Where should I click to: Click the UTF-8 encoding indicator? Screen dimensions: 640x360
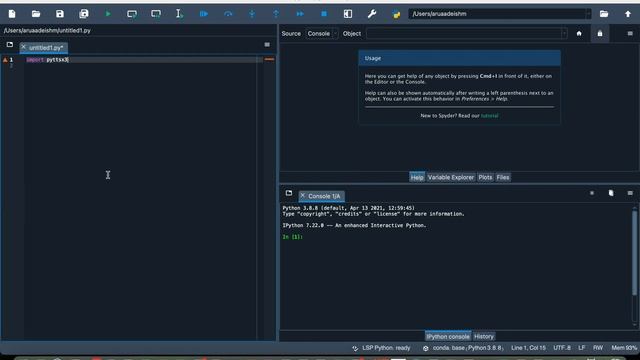562,348
